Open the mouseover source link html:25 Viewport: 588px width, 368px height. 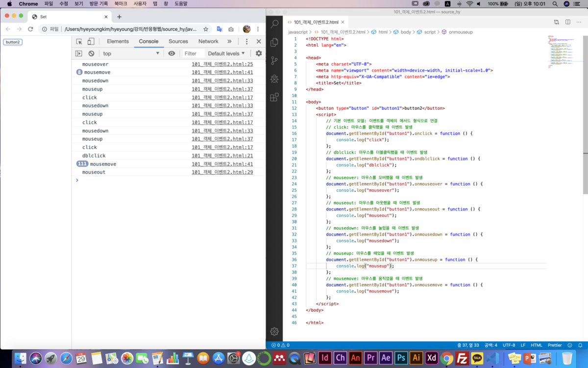(222, 64)
